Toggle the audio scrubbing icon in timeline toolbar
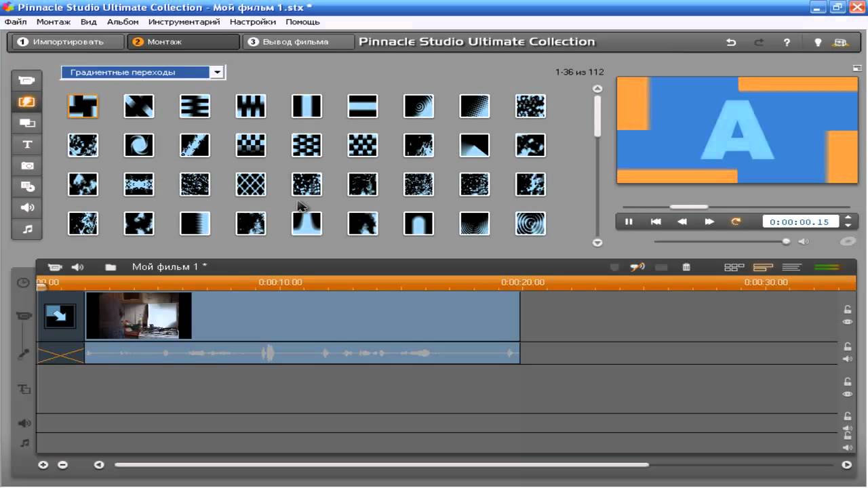Image resolution: width=868 pixels, height=488 pixels. click(637, 267)
